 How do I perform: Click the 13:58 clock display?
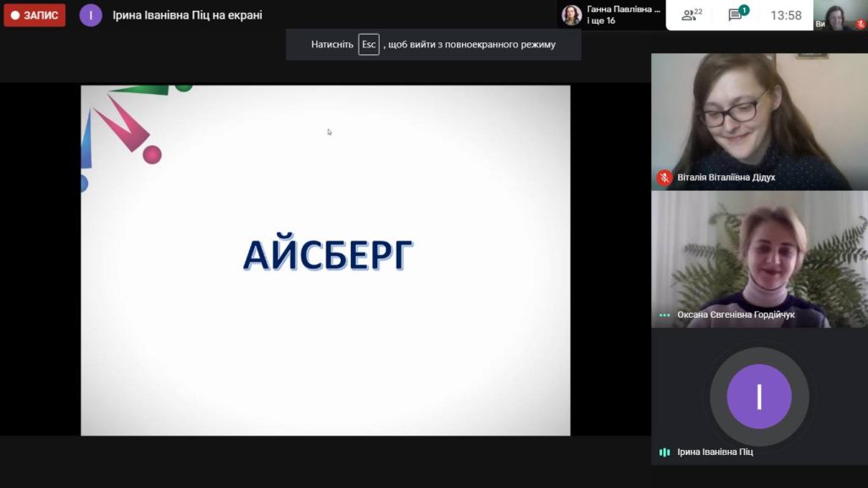(x=786, y=15)
